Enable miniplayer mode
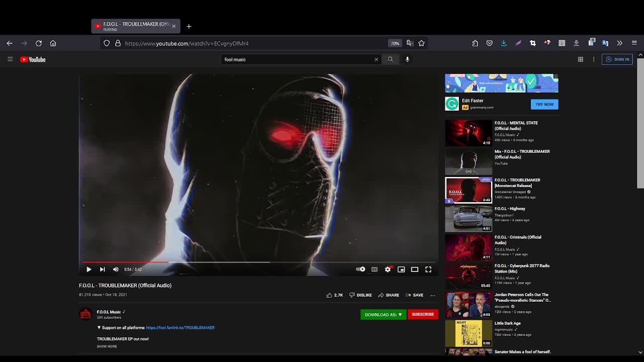 coord(401,269)
